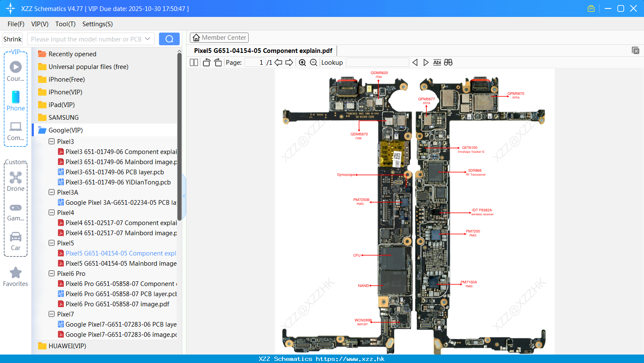
Task: Open Pixel3 651-01749-06 Component explain PDF
Action: (117, 152)
